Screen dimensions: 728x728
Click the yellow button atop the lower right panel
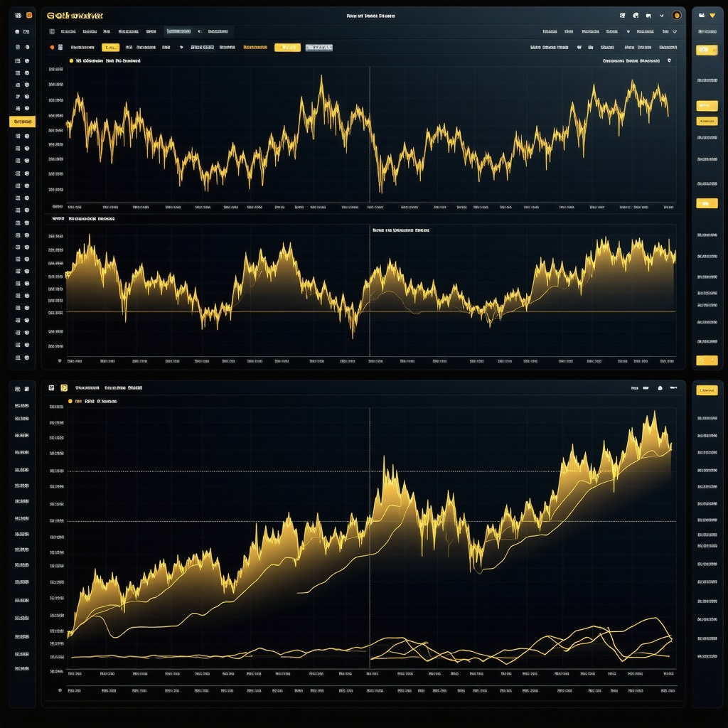pyautogui.click(x=707, y=390)
